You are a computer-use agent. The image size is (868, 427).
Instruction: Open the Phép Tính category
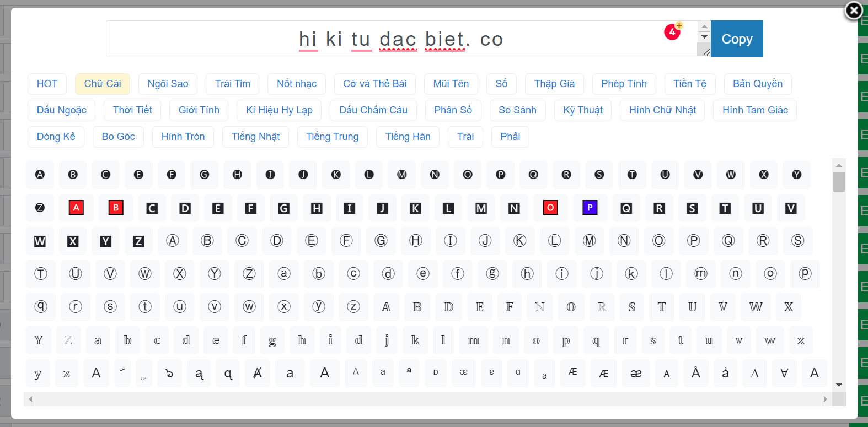point(624,84)
